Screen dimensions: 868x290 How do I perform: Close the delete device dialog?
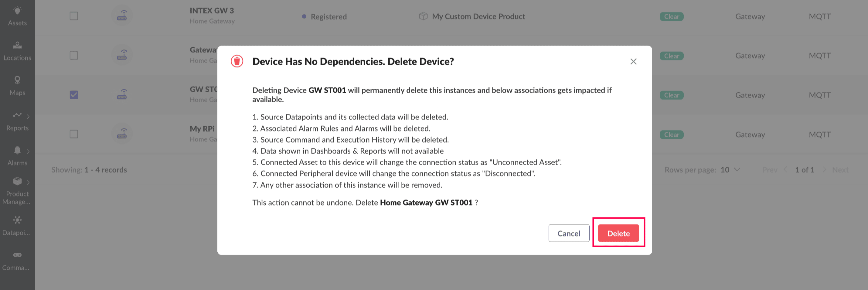(633, 61)
